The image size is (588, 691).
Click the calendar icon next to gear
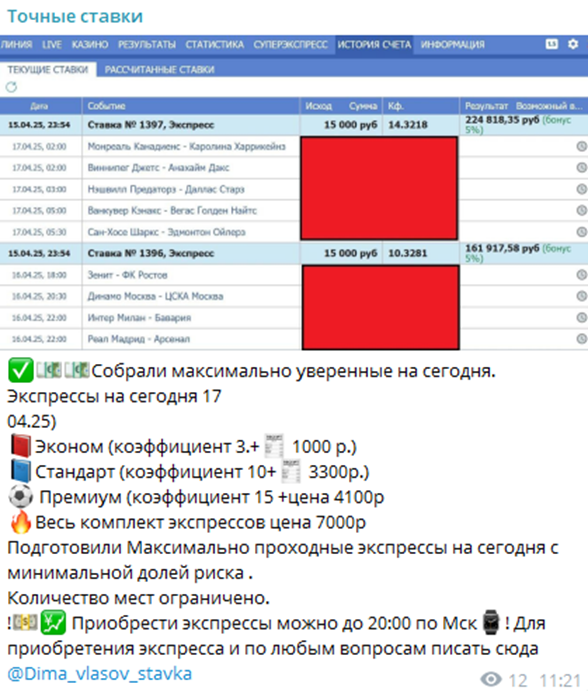point(552,44)
